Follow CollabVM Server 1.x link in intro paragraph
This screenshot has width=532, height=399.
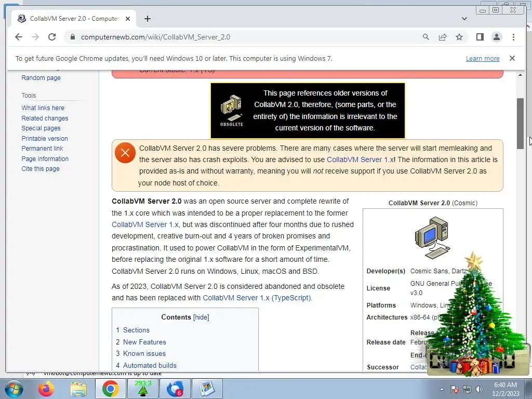(145, 224)
